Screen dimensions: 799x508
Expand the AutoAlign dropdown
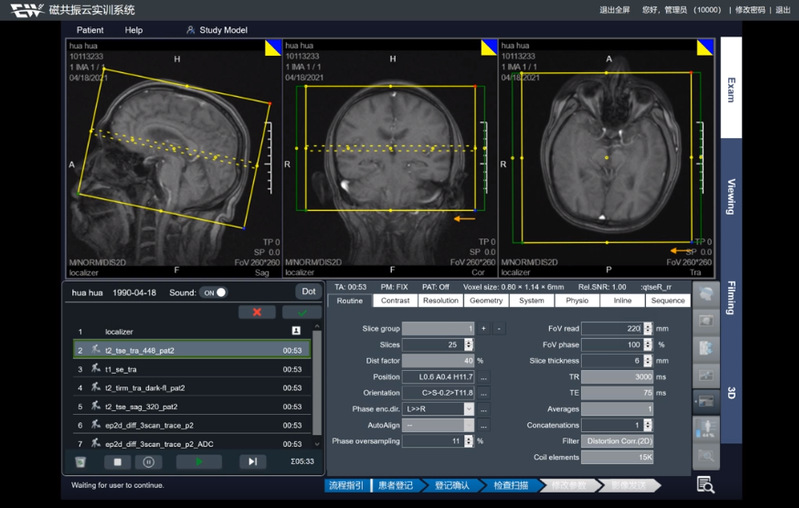pos(469,425)
